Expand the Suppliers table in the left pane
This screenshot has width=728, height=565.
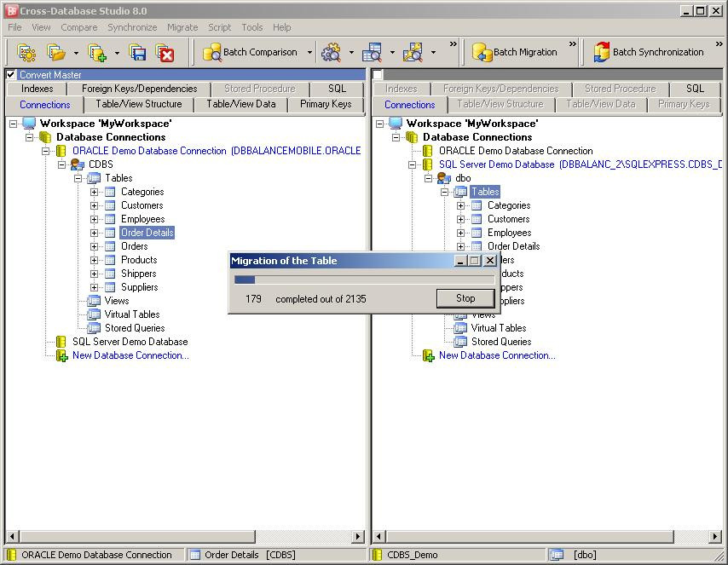(94, 287)
